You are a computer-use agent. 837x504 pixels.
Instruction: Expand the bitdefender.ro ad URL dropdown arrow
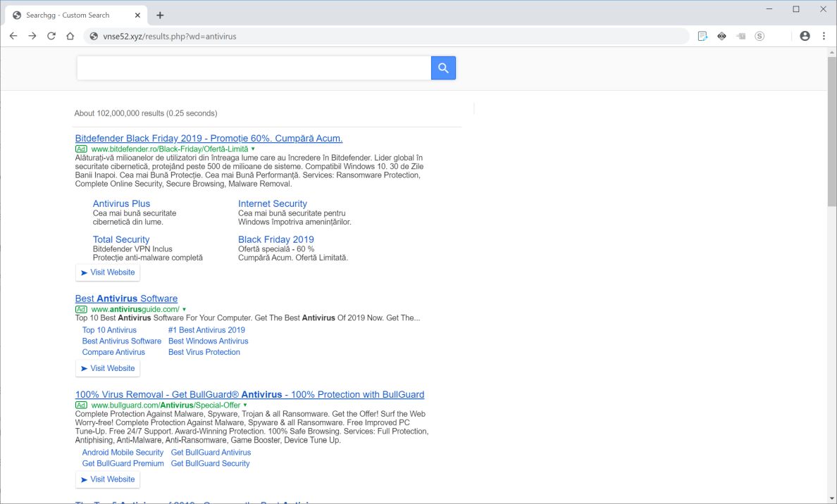coord(253,149)
